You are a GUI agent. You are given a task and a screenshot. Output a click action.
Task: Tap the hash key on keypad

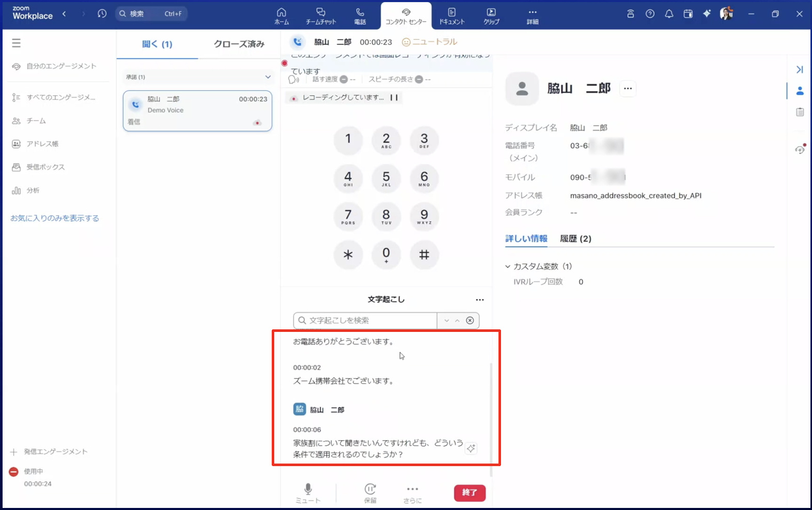click(424, 254)
